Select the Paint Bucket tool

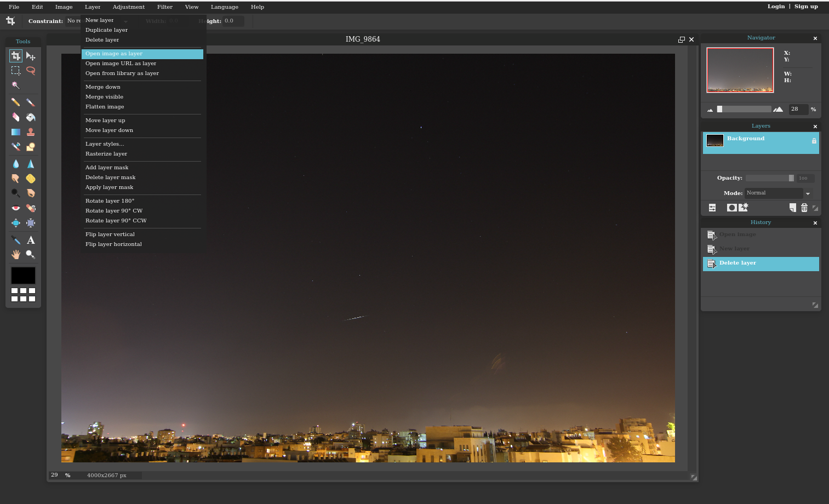coord(31,117)
